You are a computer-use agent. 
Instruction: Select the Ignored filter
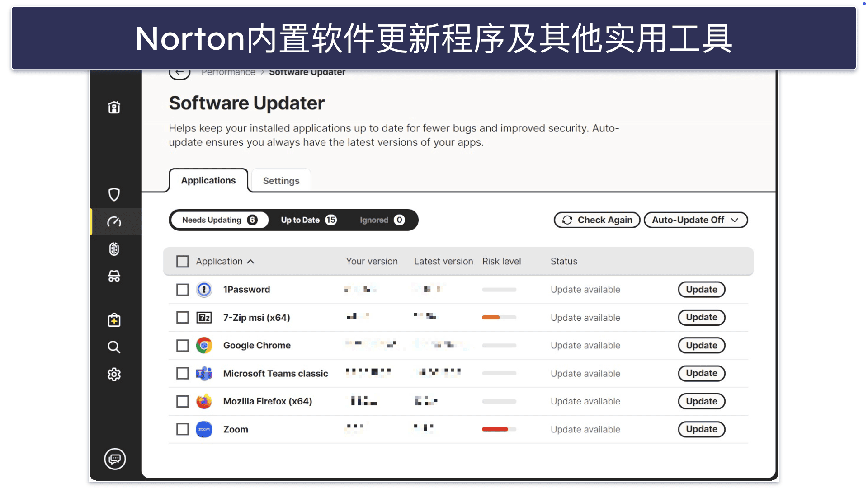click(x=382, y=220)
